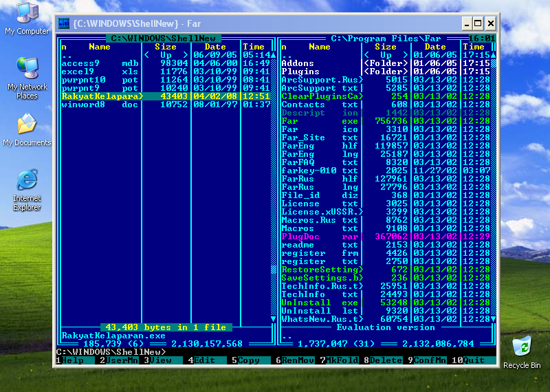
Task: Select the SaveSettings.b file row
Action: point(386,278)
